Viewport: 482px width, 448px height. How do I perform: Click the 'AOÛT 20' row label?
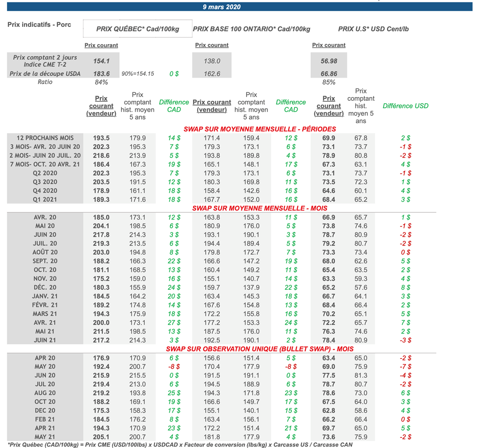45,252
